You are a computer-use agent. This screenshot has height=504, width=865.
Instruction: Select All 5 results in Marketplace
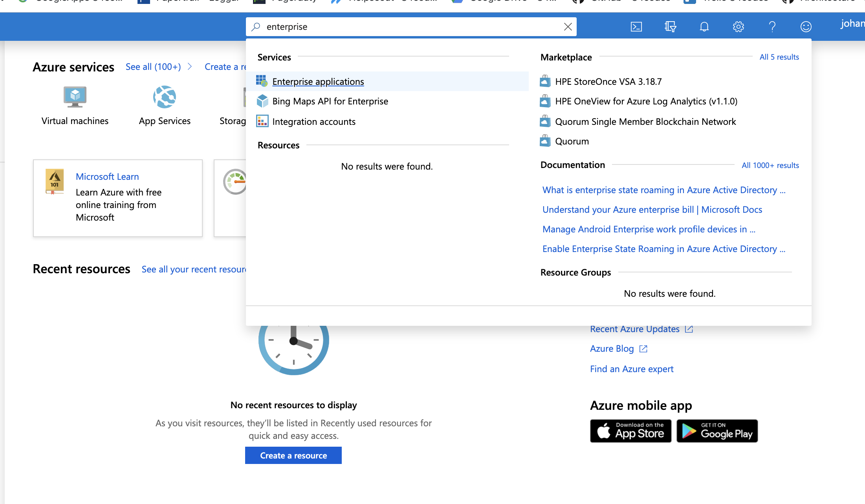point(779,57)
